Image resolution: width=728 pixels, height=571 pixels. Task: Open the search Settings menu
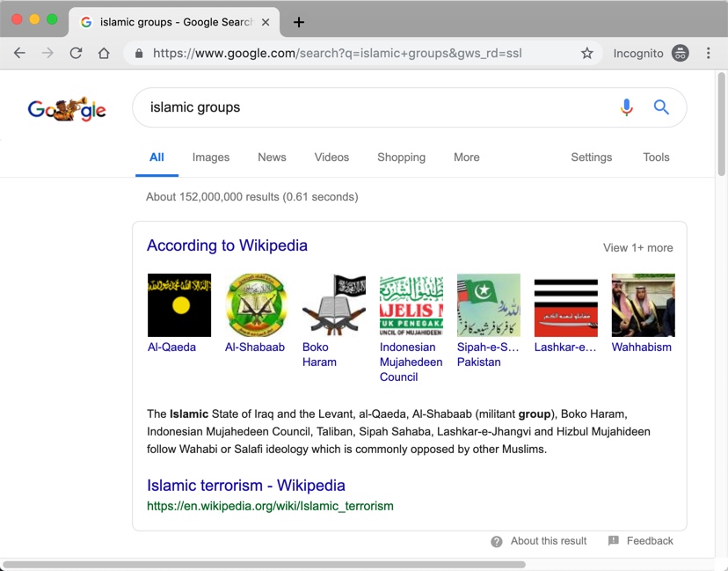pos(591,157)
